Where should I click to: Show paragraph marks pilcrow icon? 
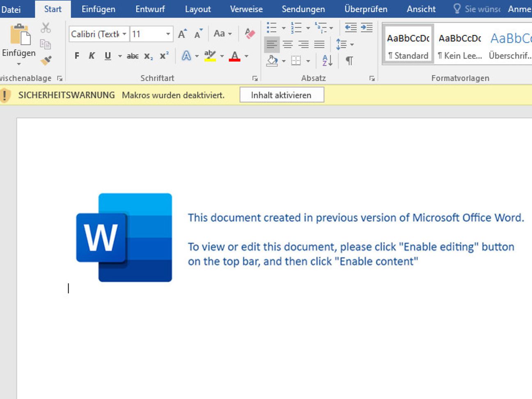click(x=349, y=61)
